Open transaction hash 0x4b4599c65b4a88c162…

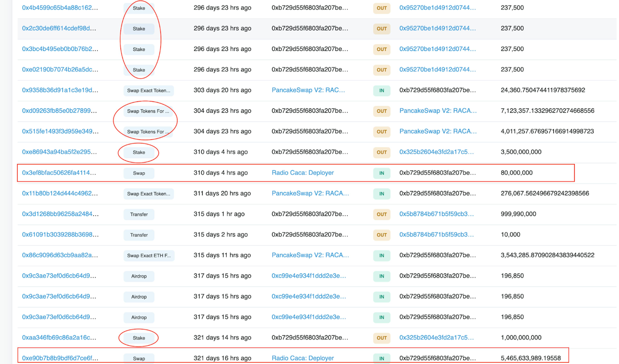(x=60, y=8)
